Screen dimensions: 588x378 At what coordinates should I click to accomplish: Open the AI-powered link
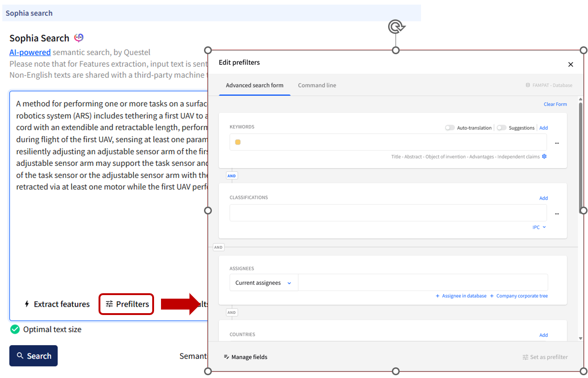pos(30,52)
